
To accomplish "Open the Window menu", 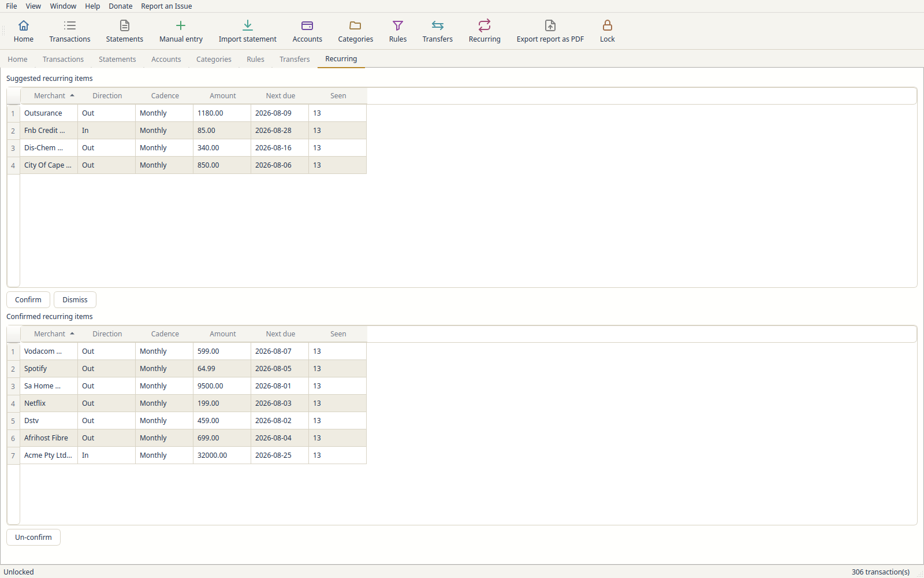I will coord(63,6).
